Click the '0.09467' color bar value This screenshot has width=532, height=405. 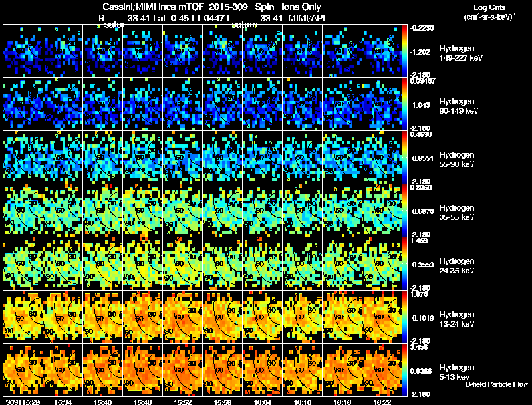tap(423, 81)
